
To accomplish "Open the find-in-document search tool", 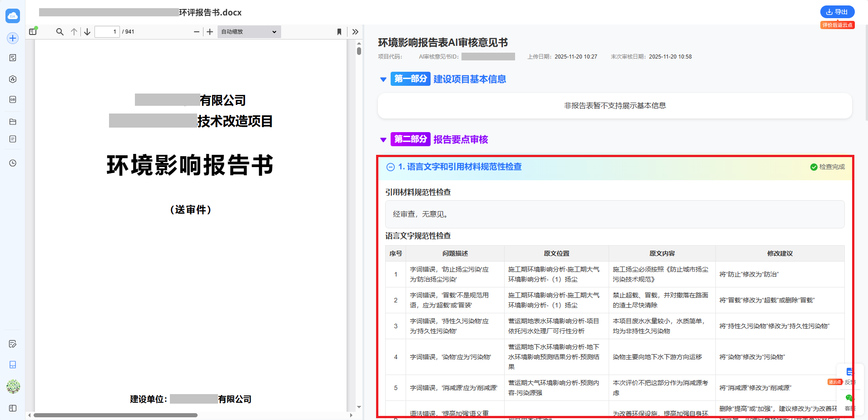I will 60,32.
